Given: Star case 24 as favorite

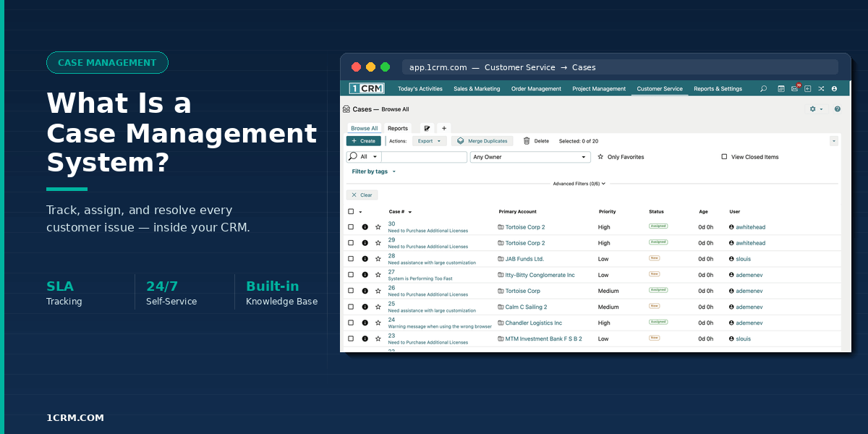Looking at the screenshot, I should (x=378, y=323).
